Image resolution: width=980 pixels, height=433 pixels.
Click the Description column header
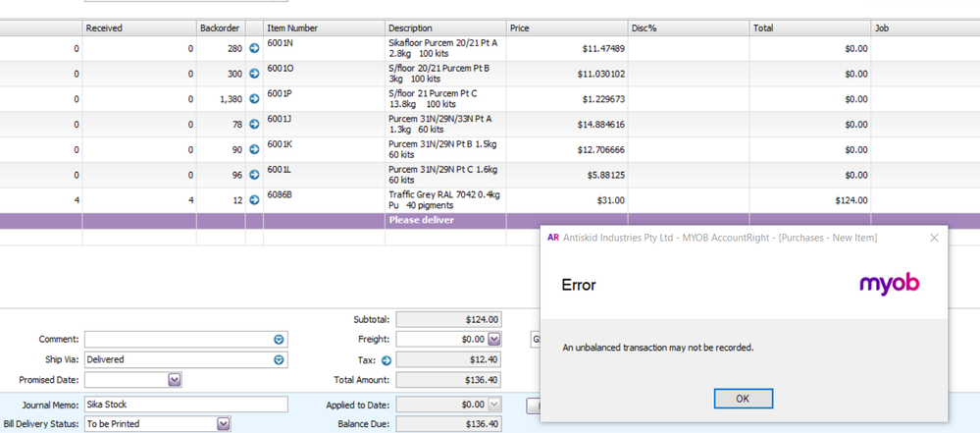(x=444, y=28)
